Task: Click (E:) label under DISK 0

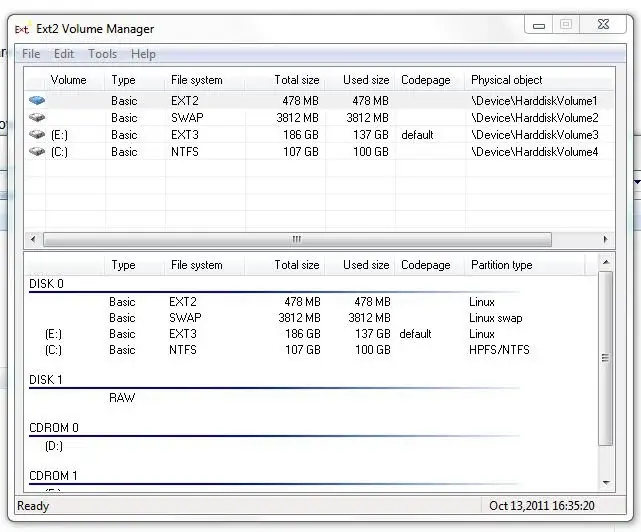Action: click(x=53, y=334)
